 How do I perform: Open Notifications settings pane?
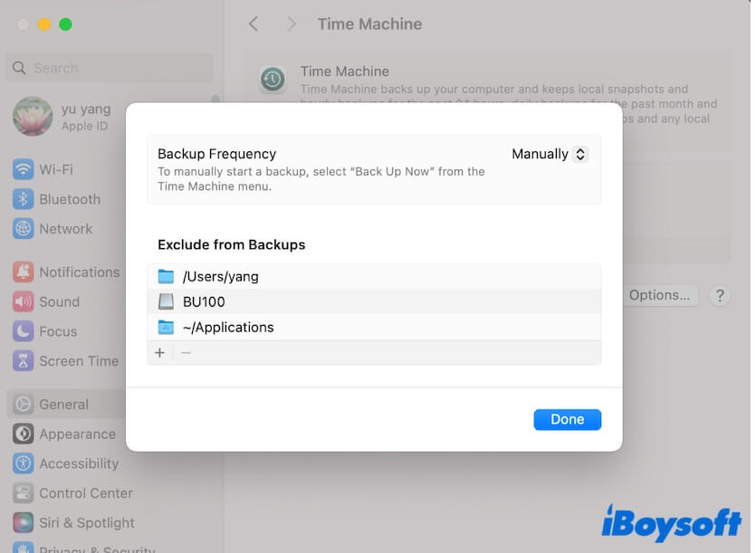tap(79, 272)
